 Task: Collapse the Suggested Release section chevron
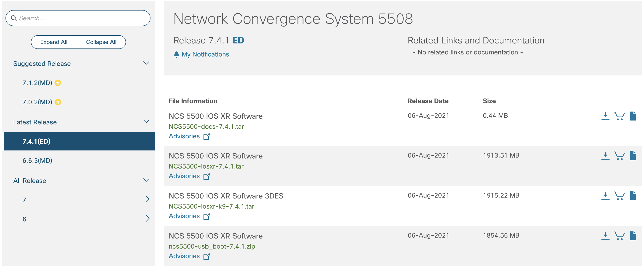click(146, 63)
